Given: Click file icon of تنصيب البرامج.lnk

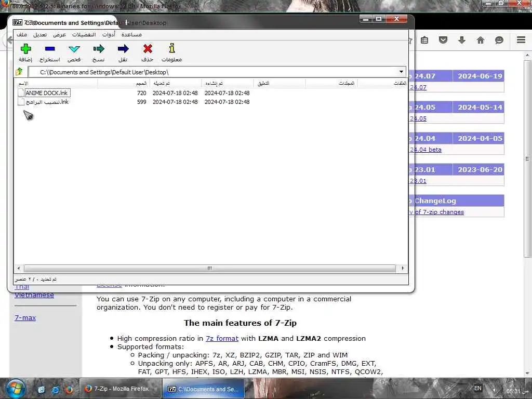Looking at the screenshot, I should (x=21, y=102).
